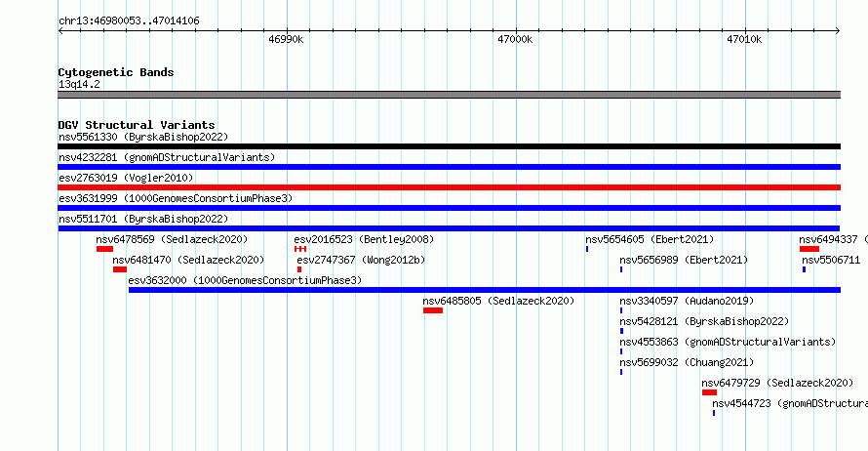
Task: Click the tiny blue nsv4553863 glyph
Action: (x=621, y=351)
